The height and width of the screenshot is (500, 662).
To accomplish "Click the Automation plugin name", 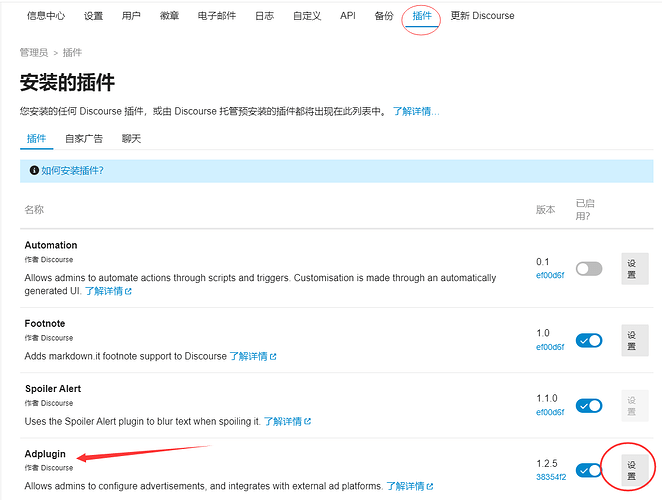I will pos(51,245).
